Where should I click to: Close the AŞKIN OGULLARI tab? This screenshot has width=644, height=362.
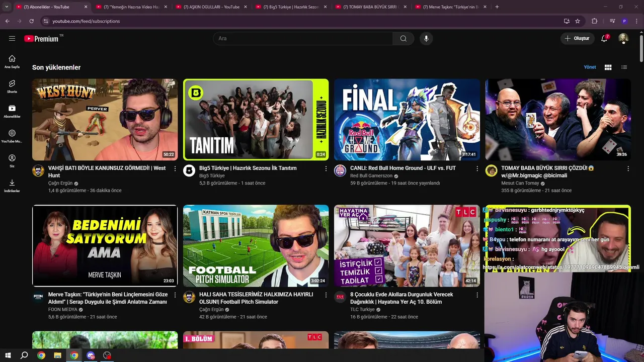pos(246,7)
